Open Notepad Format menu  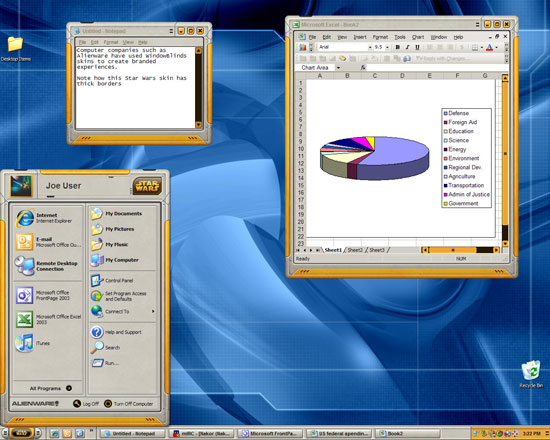(110, 42)
